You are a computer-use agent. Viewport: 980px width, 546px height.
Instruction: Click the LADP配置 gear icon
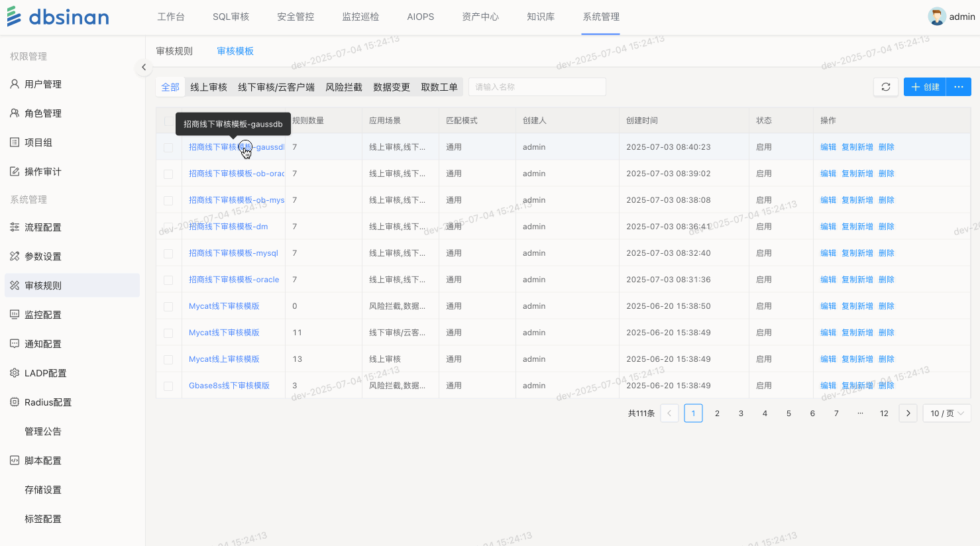[15, 373]
